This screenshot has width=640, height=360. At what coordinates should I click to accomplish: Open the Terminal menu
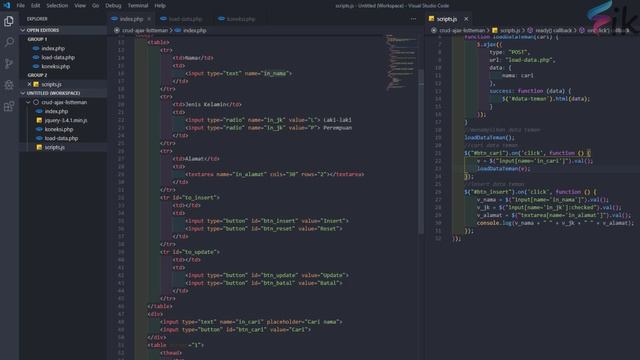pyautogui.click(x=138, y=6)
